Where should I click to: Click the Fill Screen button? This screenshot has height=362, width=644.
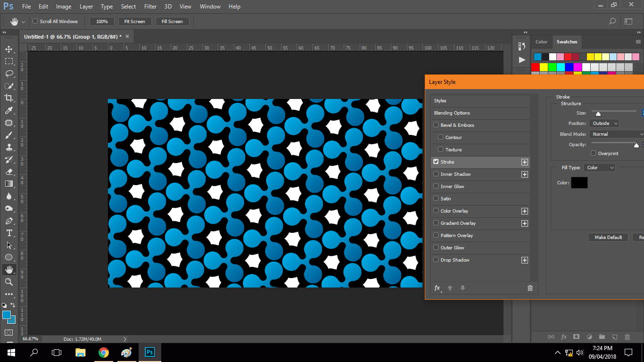(x=172, y=21)
